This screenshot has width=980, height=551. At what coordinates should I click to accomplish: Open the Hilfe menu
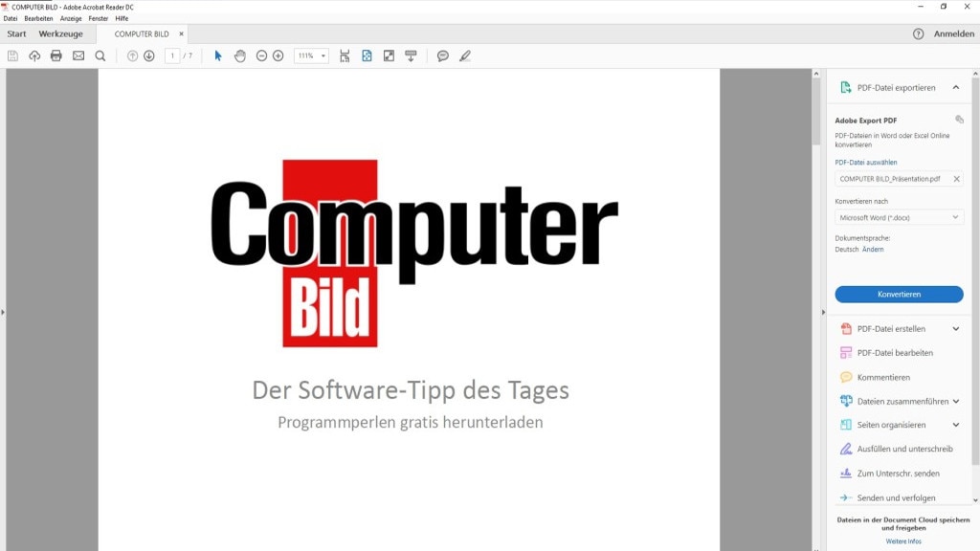(122, 19)
